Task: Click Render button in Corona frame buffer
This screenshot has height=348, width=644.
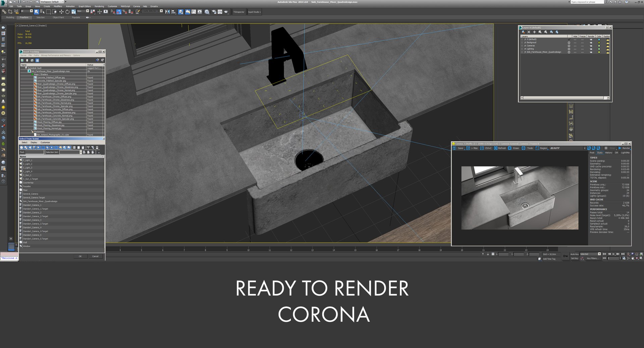Action: [624, 148]
